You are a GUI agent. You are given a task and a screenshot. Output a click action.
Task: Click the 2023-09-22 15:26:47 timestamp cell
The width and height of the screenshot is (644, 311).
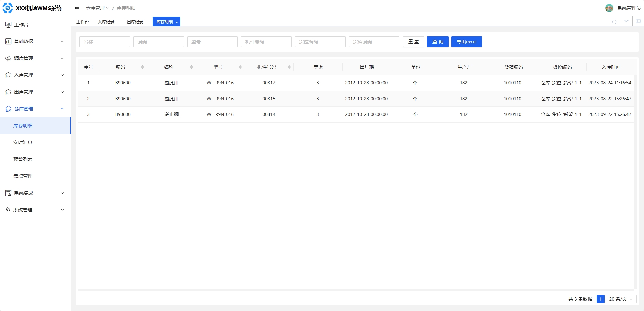click(610, 114)
